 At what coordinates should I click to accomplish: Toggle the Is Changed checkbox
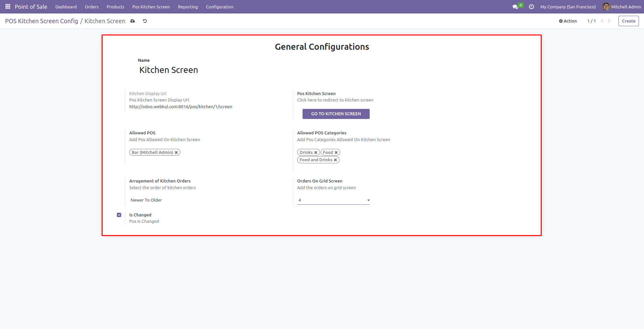click(x=119, y=215)
